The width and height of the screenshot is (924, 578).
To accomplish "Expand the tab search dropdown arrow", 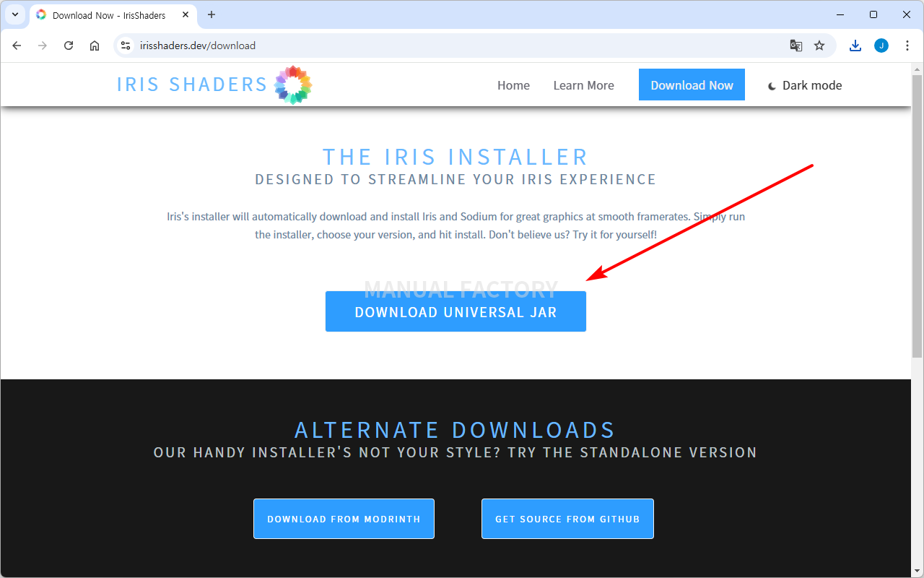I will [15, 14].
